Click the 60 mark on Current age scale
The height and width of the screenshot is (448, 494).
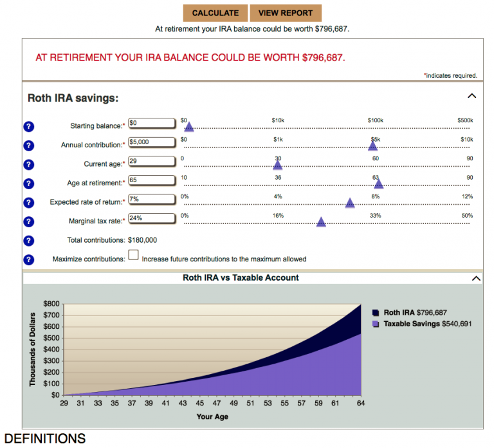click(x=376, y=158)
